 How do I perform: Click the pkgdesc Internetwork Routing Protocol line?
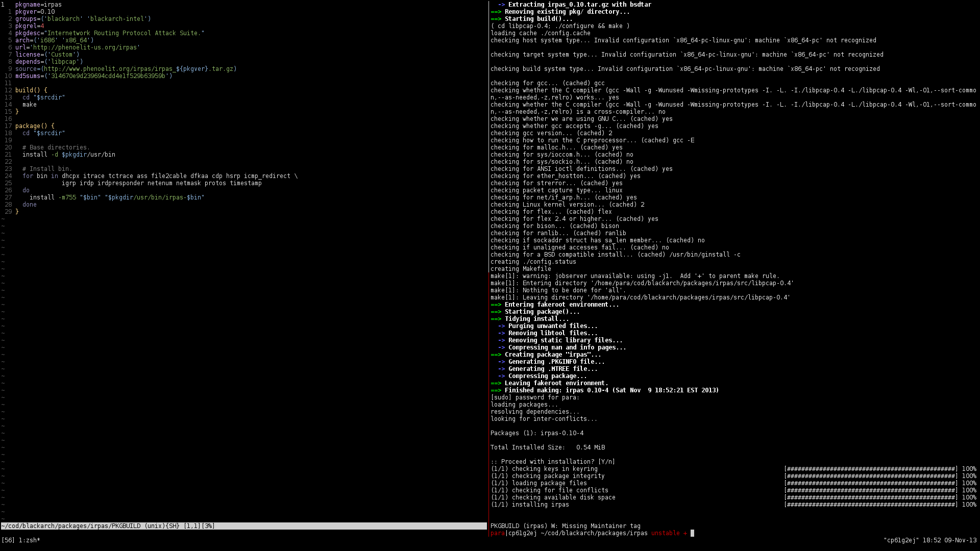click(x=110, y=33)
